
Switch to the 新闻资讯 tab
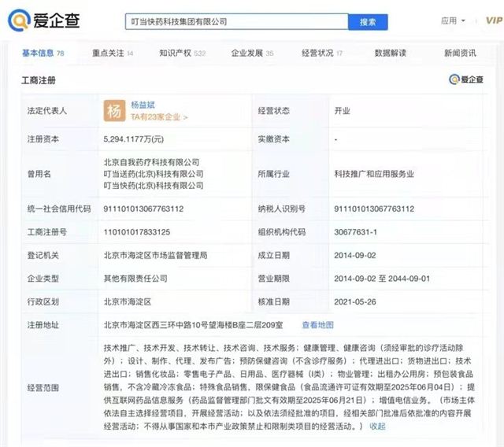click(x=460, y=53)
